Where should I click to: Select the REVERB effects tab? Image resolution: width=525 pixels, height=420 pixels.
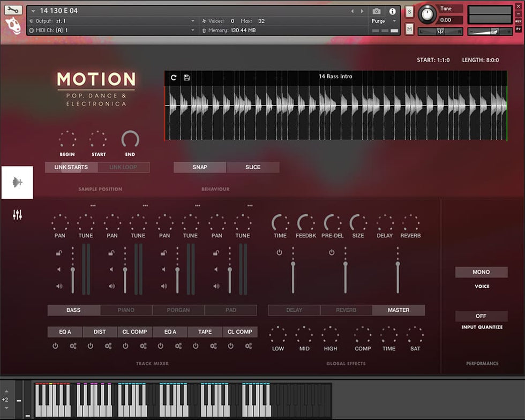pos(346,310)
